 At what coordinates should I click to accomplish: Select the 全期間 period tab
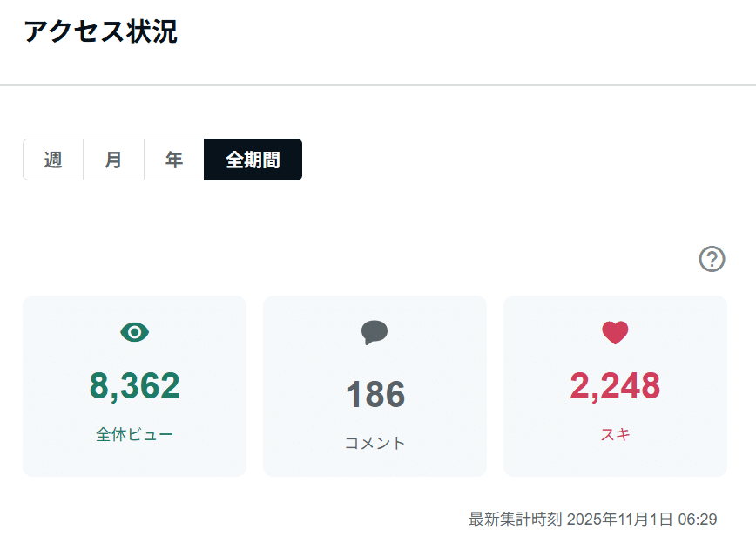253,160
